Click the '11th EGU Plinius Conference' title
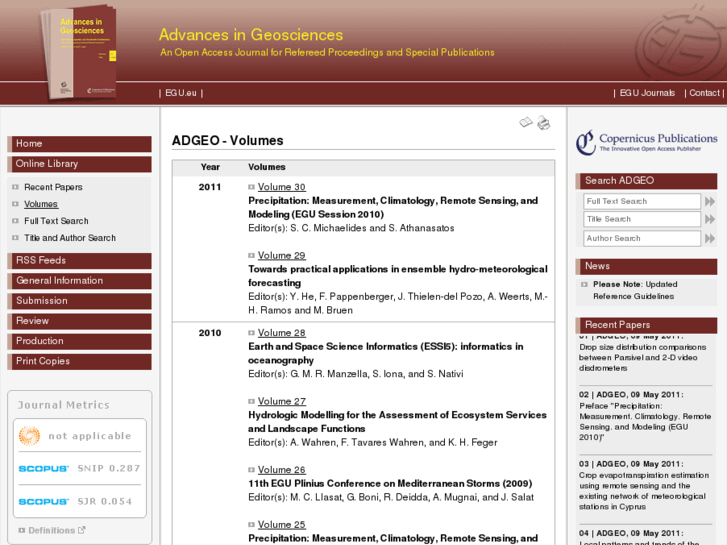 pos(390,483)
